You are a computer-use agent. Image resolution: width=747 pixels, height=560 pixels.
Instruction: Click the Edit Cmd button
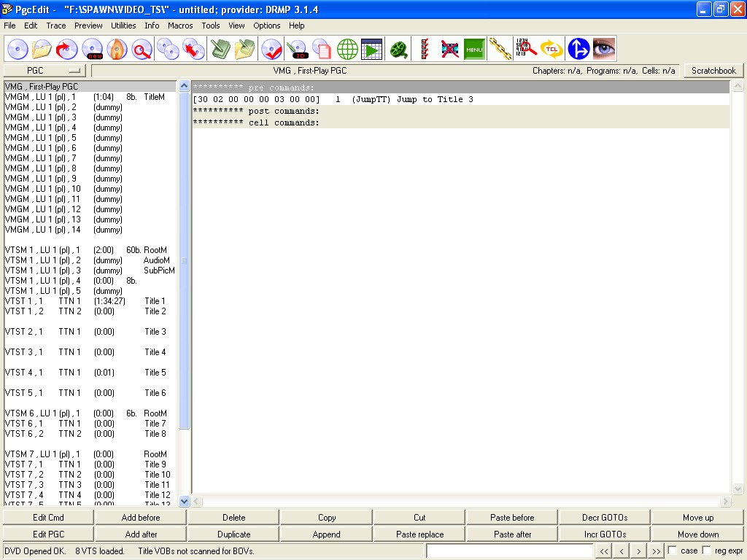click(x=48, y=518)
